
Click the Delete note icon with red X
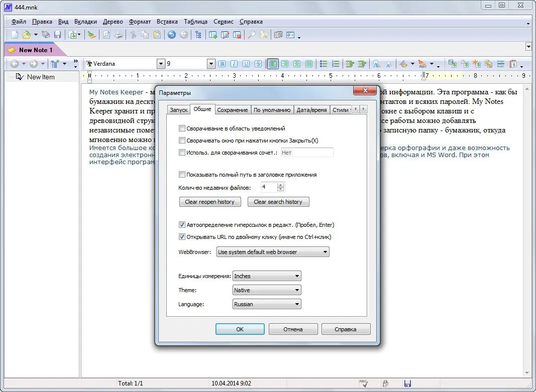237,35
